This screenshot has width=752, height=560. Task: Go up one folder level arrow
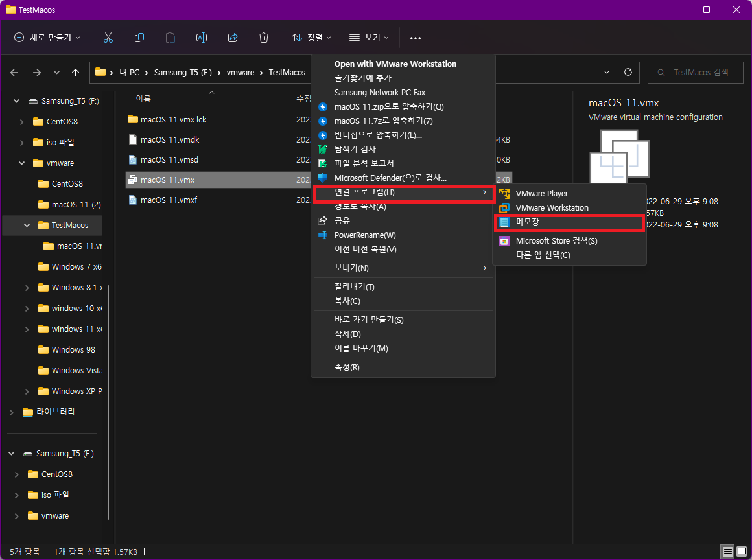click(x=75, y=73)
